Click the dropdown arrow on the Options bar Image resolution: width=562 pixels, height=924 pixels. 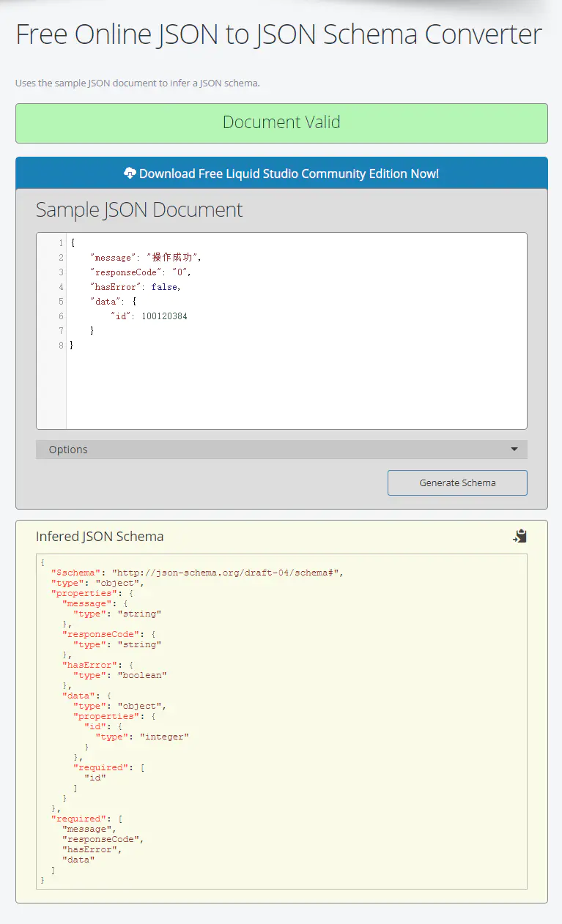(x=514, y=449)
